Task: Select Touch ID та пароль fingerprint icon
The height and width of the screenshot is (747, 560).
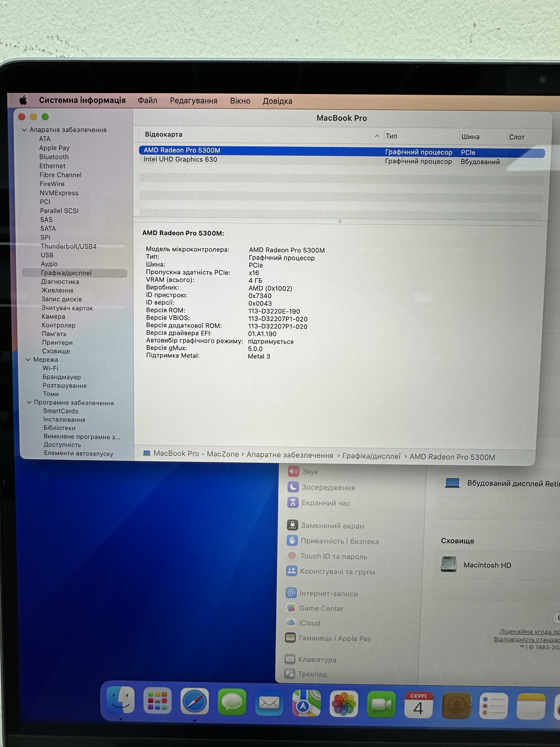Action: coord(292,555)
